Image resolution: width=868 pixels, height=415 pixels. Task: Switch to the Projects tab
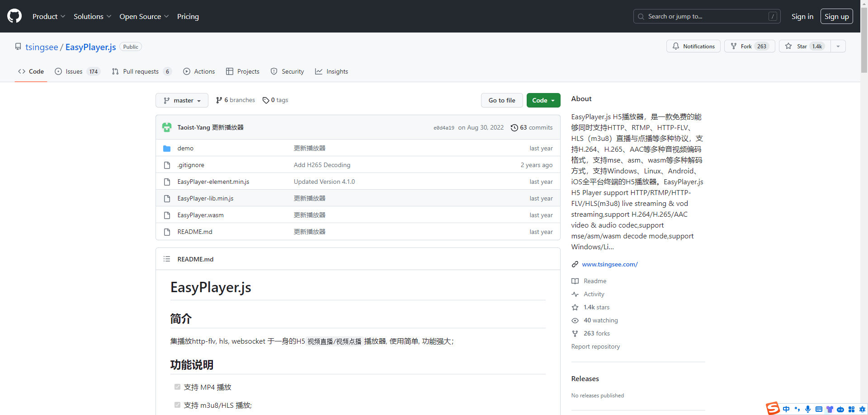pyautogui.click(x=243, y=71)
